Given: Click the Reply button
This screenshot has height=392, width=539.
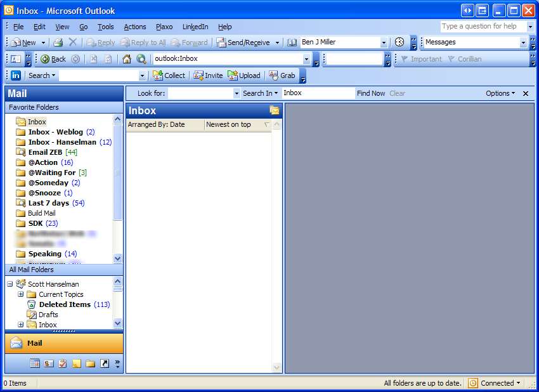Looking at the screenshot, I should [x=100, y=42].
